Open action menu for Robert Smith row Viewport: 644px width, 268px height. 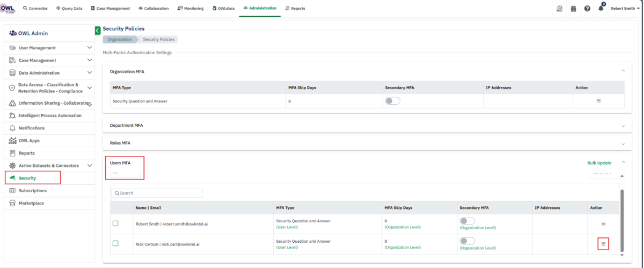(603, 223)
